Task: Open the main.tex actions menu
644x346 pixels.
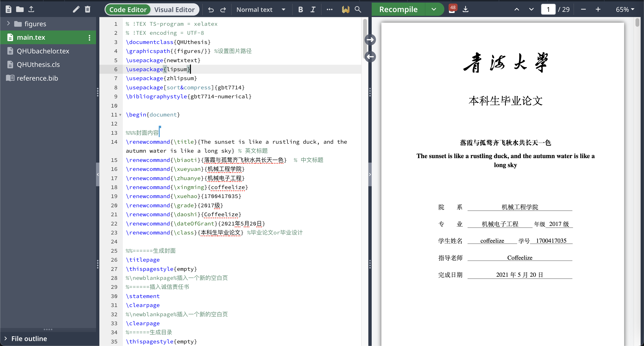Action: tap(89, 38)
